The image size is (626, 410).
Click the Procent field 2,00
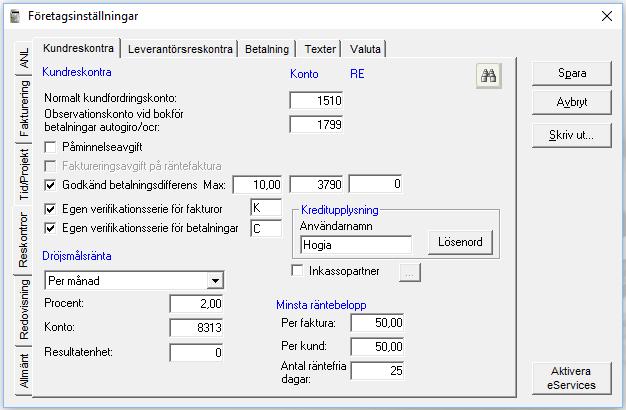click(196, 304)
